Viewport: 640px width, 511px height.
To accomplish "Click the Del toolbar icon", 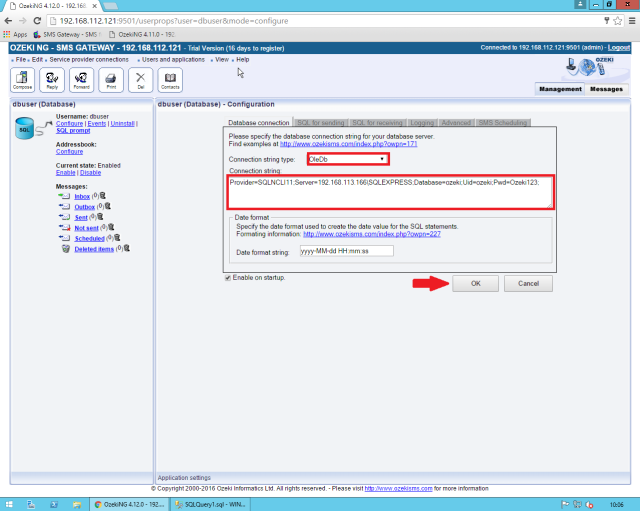I will click(x=140, y=80).
